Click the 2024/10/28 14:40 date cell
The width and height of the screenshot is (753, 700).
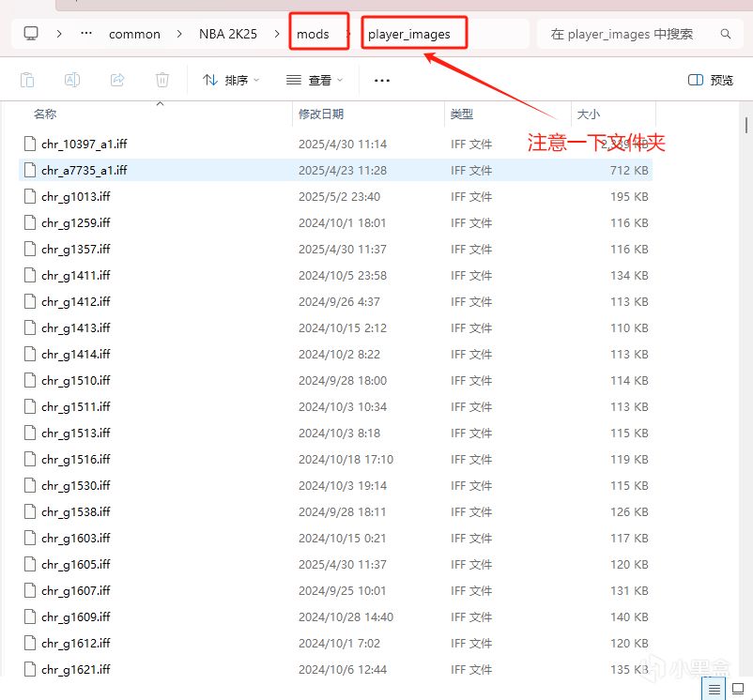(x=346, y=617)
